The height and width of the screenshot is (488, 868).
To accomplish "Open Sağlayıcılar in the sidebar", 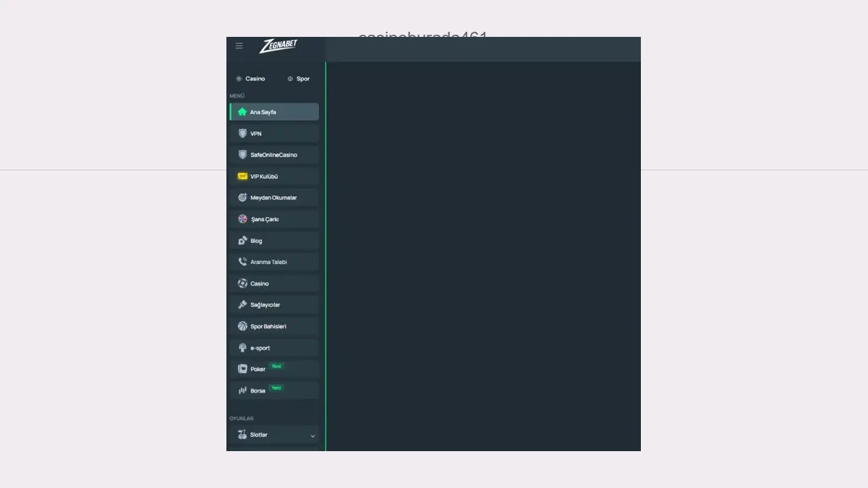I will 274,305.
